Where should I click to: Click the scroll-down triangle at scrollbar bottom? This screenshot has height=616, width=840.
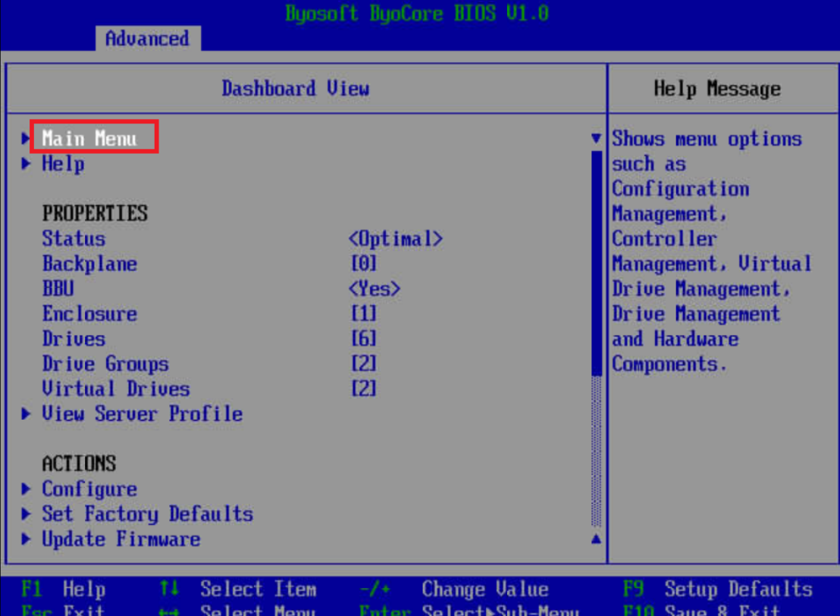[596, 539]
